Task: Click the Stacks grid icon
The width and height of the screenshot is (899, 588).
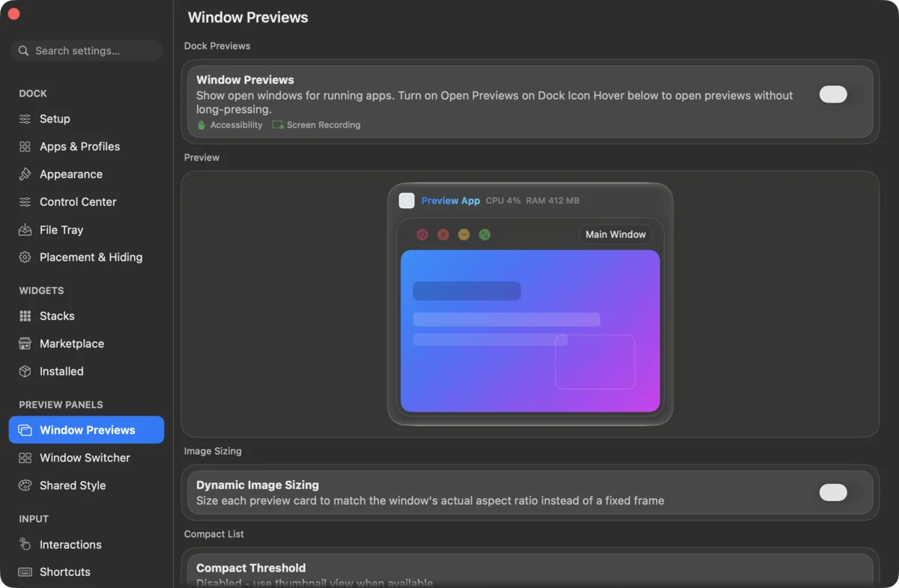Action: [25, 316]
